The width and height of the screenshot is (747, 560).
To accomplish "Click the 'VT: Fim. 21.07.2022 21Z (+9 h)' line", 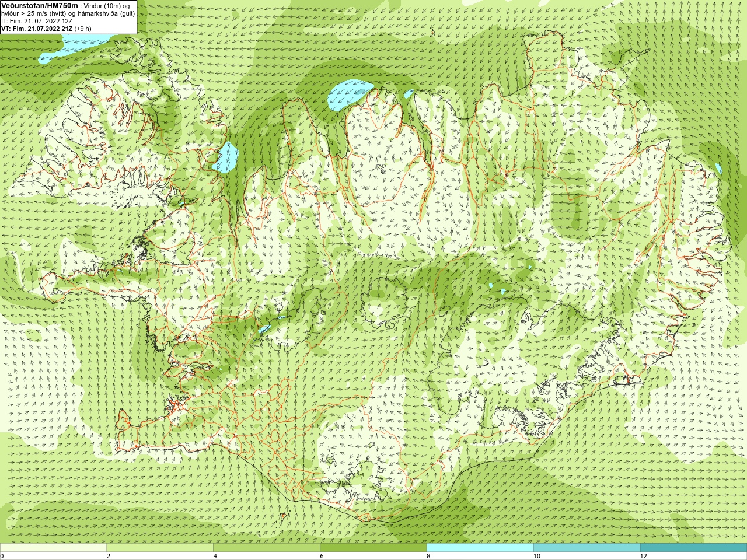I will coord(46,29).
